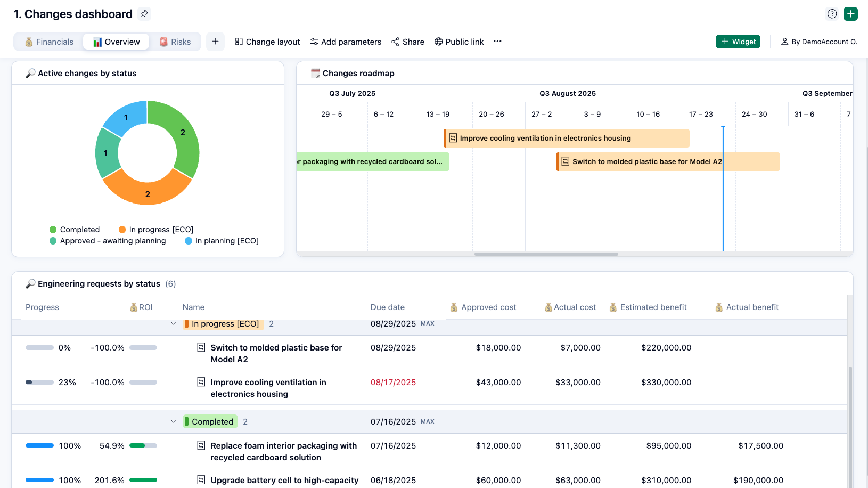Pin the Changes dashboard title
Image resolution: width=868 pixels, height=488 pixels.
(x=144, y=14)
